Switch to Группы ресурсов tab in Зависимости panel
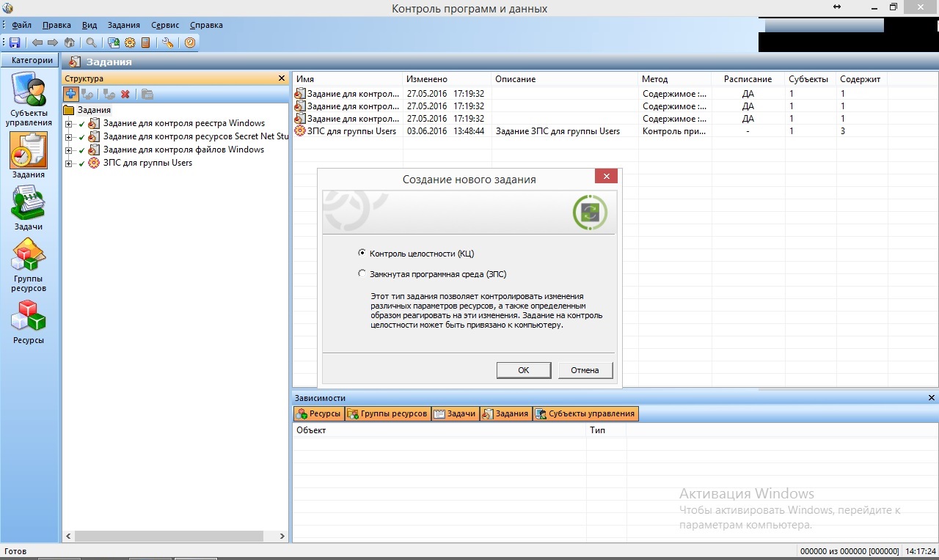This screenshot has height=560, width=939. tap(387, 413)
